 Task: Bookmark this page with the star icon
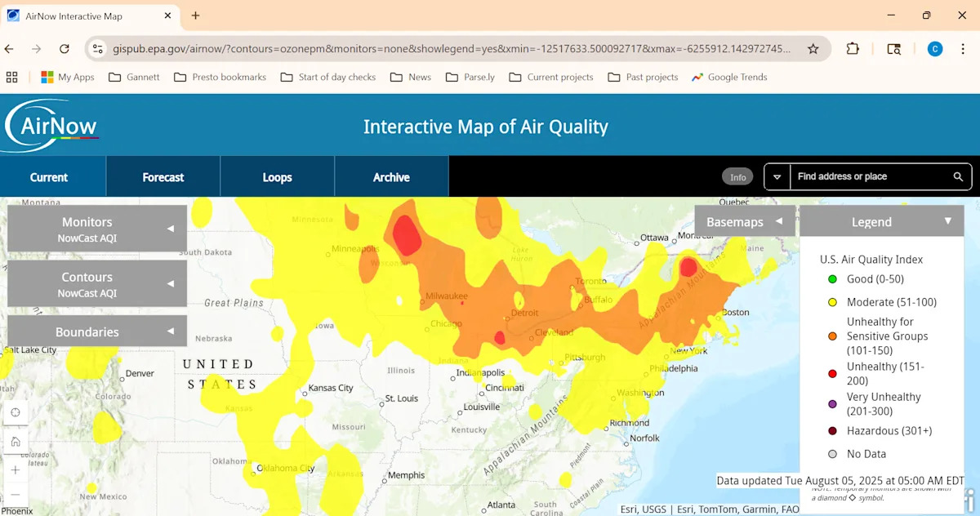coord(813,49)
